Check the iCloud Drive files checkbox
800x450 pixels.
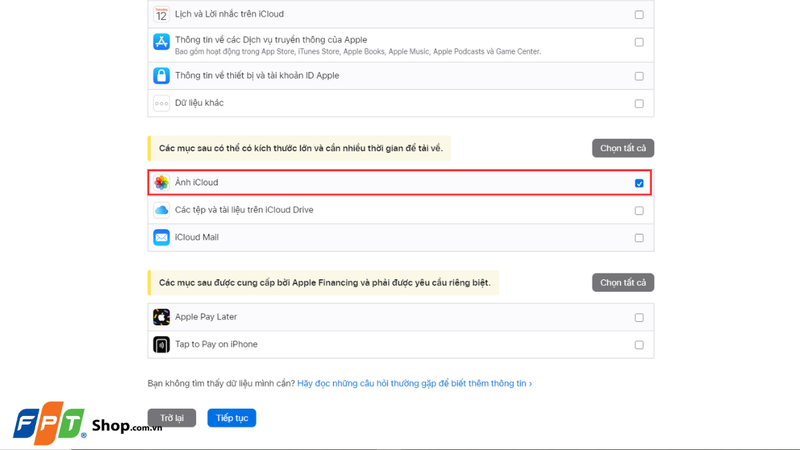pyautogui.click(x=639, y=211)
